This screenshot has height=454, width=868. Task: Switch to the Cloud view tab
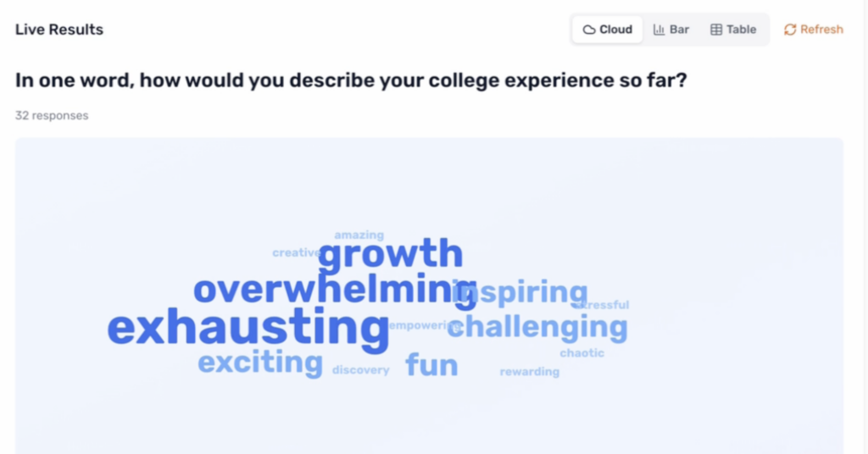click(x=607, y=30)
